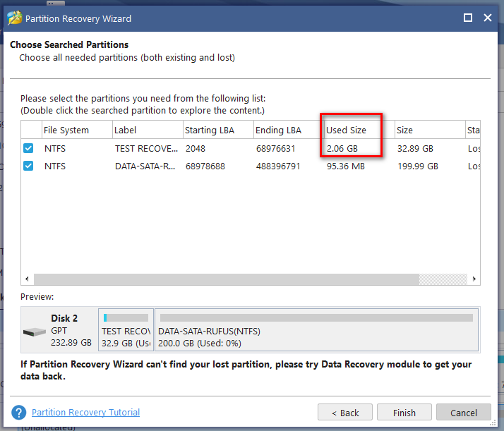This screenshot has height=431, width=504.
Task: Click the Disk 2 drive icon
Action: [x=35, y=332]
